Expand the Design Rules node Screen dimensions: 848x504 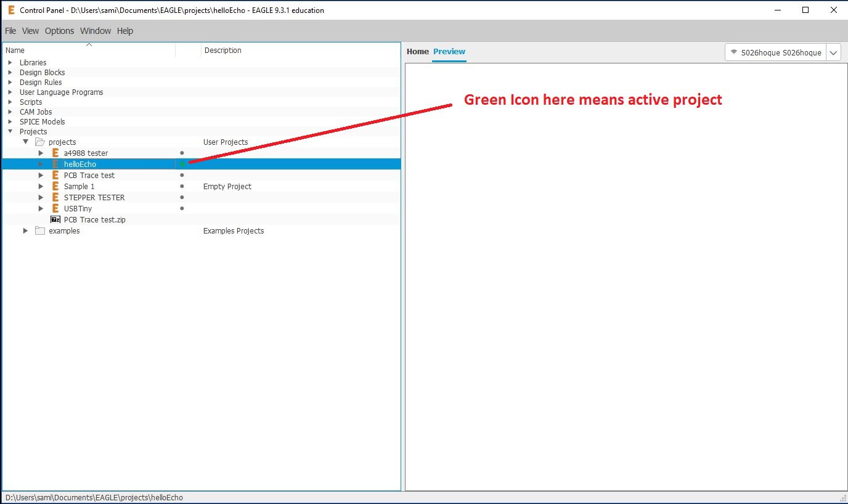tap(10, 82)
